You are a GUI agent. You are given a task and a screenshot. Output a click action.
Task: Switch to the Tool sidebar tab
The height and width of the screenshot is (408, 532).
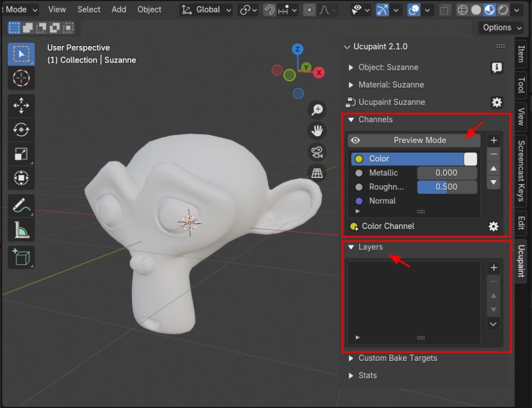[521, 85]
